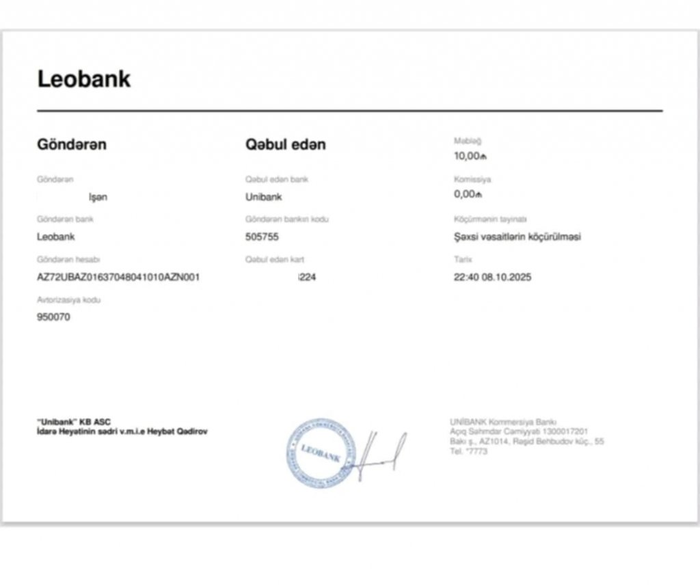
Task: Select the bold Göndərən section heading
Action: click(x=72, y=144)
